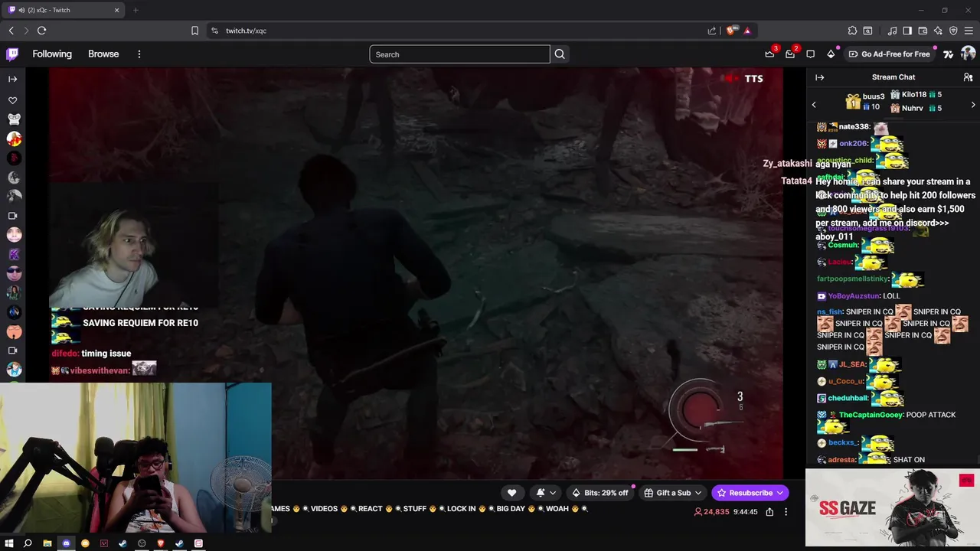This screenshot has width=980, height=551.
Task: Collapse the Stream Chat panel
Action: (x=820, y=77)
